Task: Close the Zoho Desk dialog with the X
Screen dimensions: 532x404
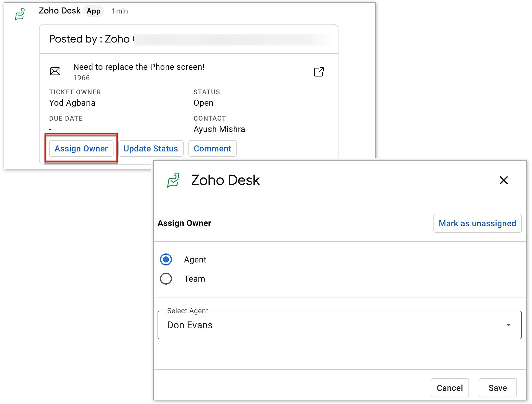Action: [504, 180]
